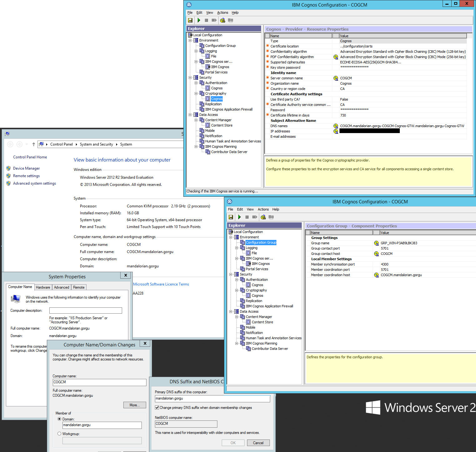476x452 pixels.
Task: Close Computer Name/Domain Changes dialog
Action: [145, 343]
